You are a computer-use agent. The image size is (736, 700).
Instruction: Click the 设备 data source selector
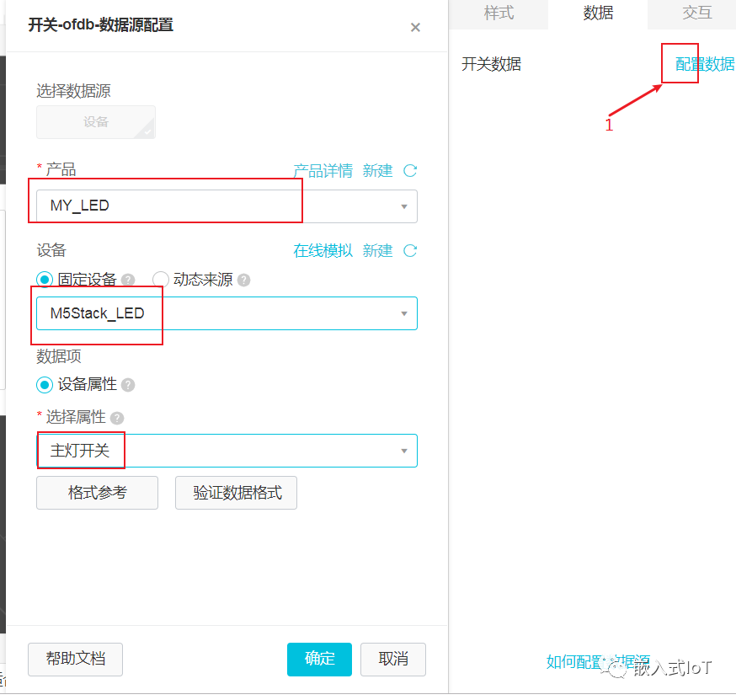[x=96, y=122]
